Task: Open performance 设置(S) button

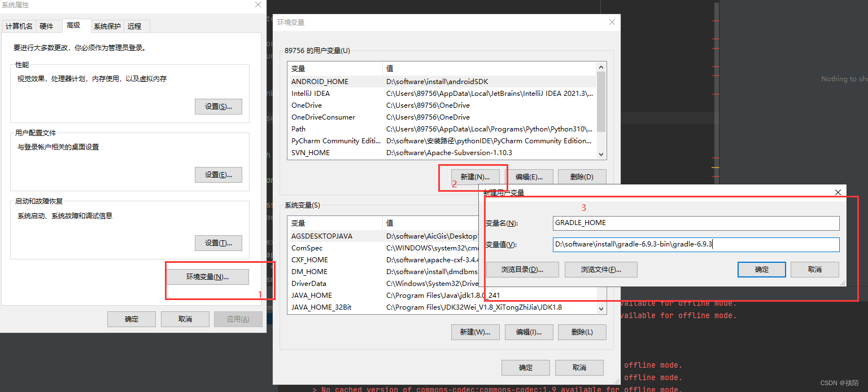Action: click(x=219, y=106)
